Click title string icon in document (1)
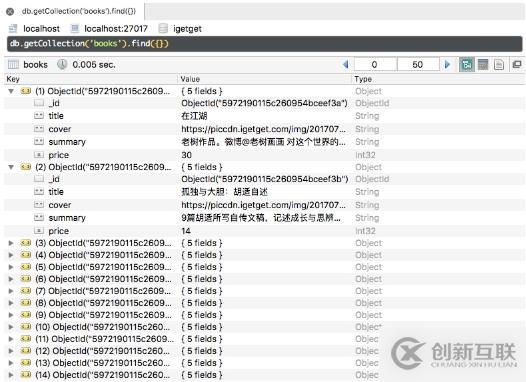This screenshot has height=382, width=526. (x=39, y=116)
